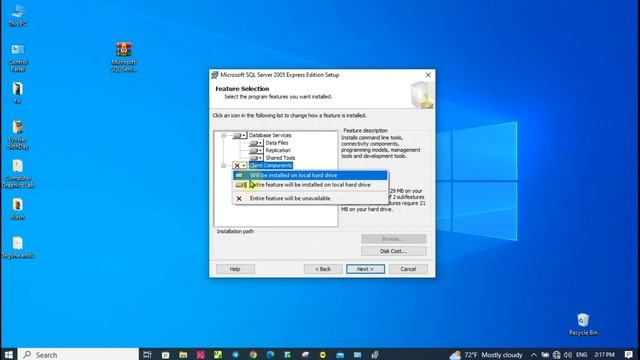Select Replication in feature tree

tap(278, 150)
